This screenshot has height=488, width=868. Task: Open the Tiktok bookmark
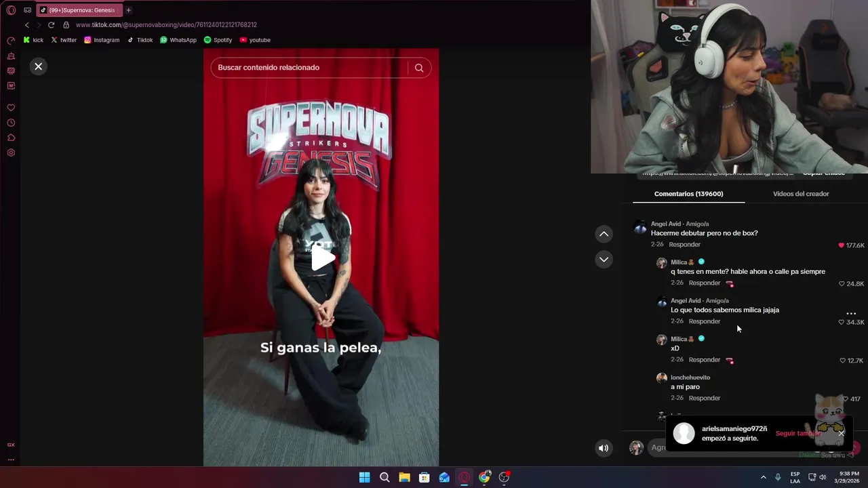click(x=140, y=40)
